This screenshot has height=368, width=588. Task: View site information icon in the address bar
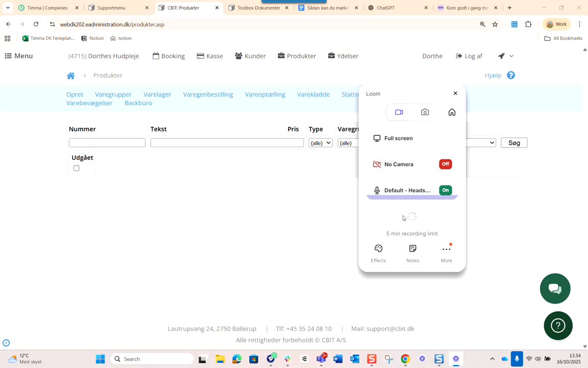[x=52, y=25]
